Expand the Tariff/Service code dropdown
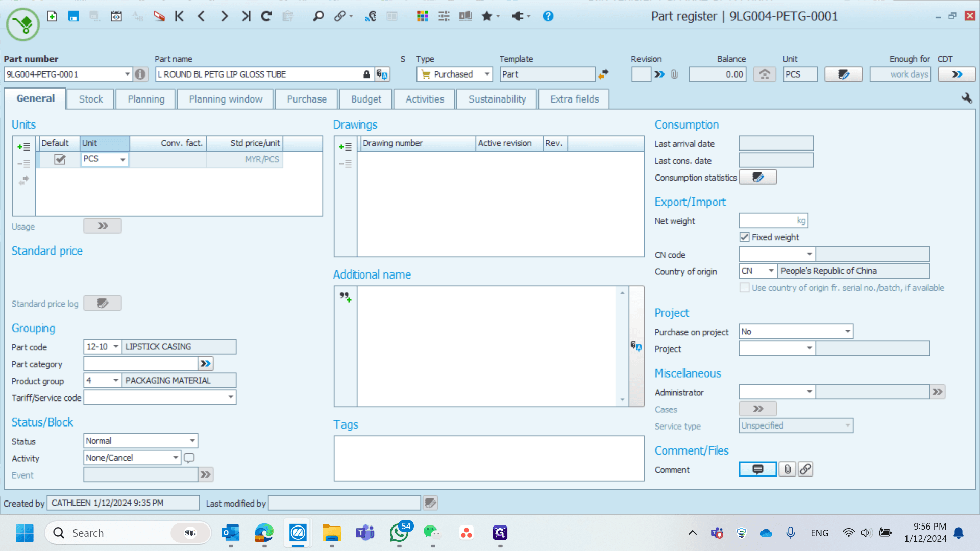The height and width of the screenshot is (551, 980). point(231,397)
